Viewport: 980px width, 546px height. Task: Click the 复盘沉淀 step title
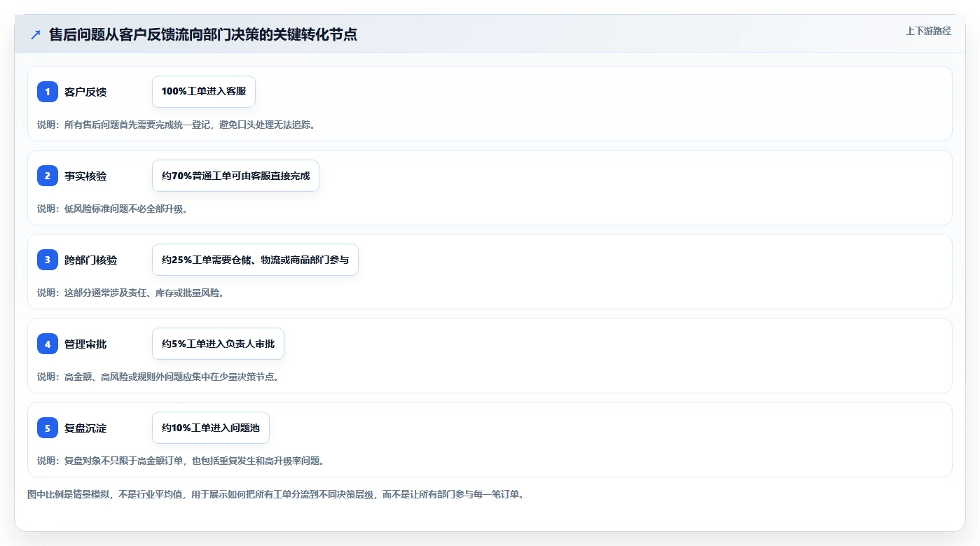pyautogui.click(x=85, y=428)
